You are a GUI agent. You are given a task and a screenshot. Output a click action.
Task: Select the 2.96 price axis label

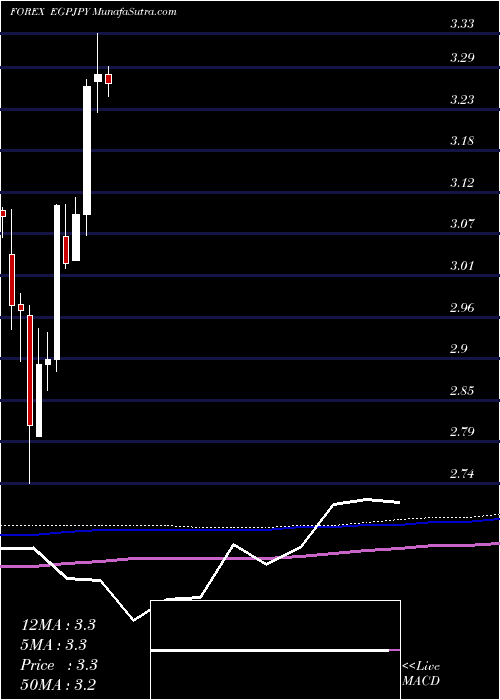click(462, 308)
